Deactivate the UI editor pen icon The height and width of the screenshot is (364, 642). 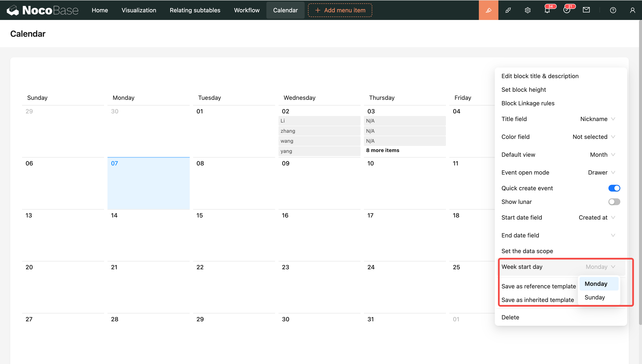pos(488,10)
